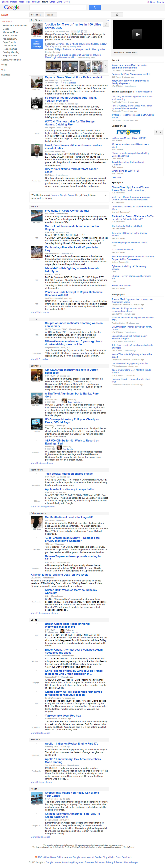Click Personalize Google News button

(125, 52)
